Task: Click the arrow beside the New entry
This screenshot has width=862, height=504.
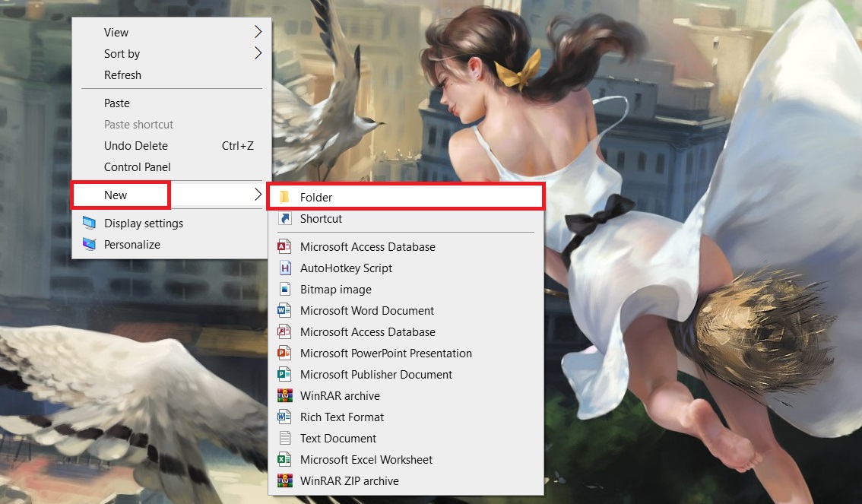Action: tap(258, 195)
